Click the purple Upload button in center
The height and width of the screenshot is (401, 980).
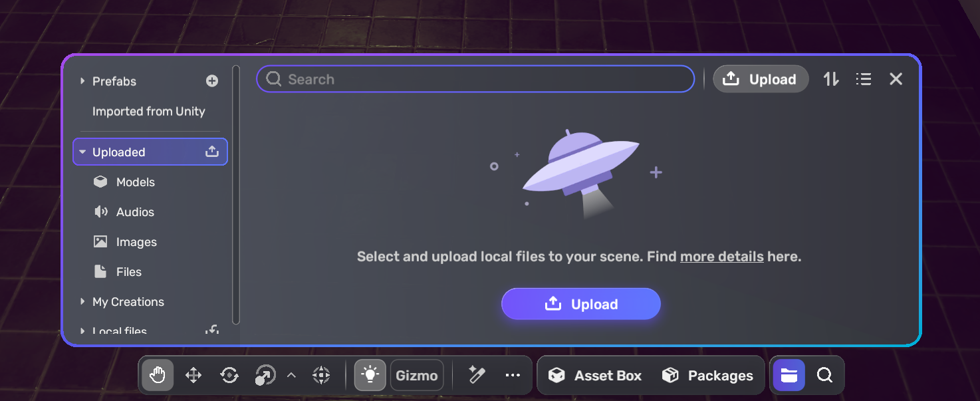click(581, 304)
